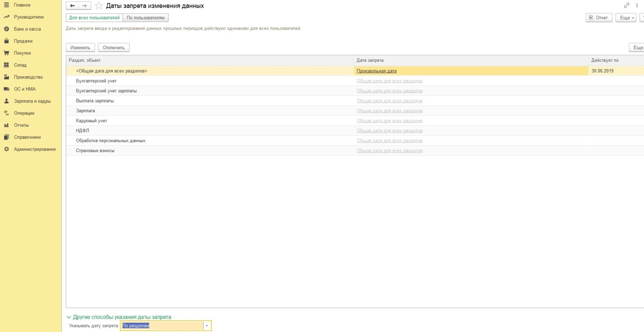Open the three-dot options menu icon
The height and width of the screenshot is (332, 644).
[x=637, y=5]
